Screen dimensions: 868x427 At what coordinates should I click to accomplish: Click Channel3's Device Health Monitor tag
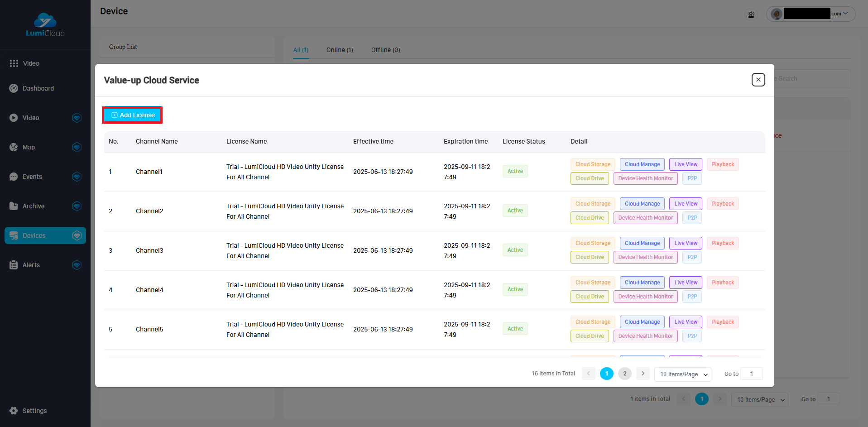[645, 257]
